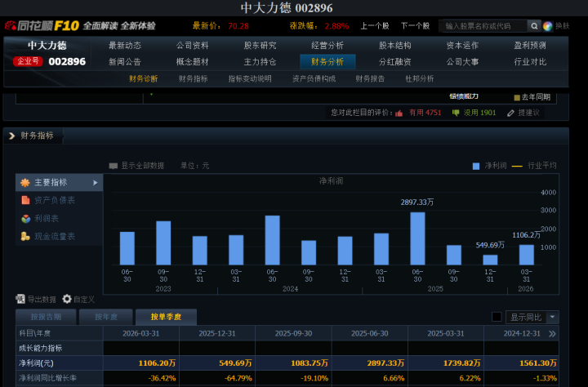Click the 自定义 link
The width and height of the screenshot is (588, 387).
tap(84, 300)
